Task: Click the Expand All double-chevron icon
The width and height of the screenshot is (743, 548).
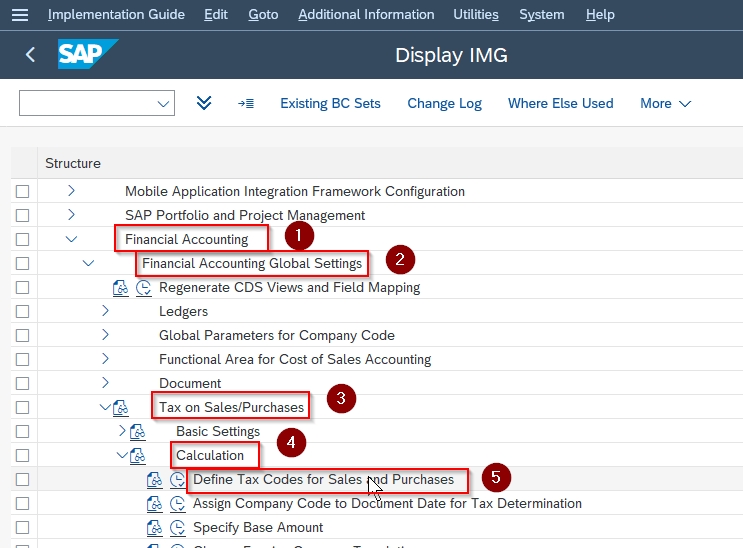Action: point(204,103)
